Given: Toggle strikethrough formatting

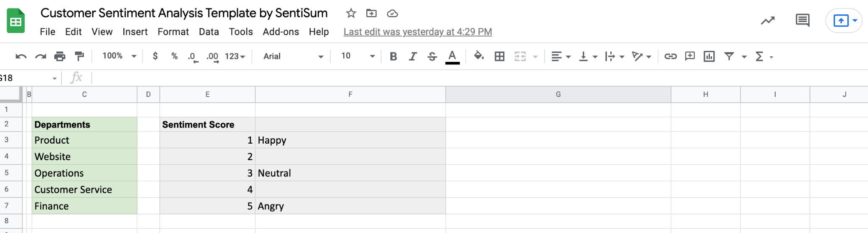Looking at the screenshot, I should click(432, 56).
